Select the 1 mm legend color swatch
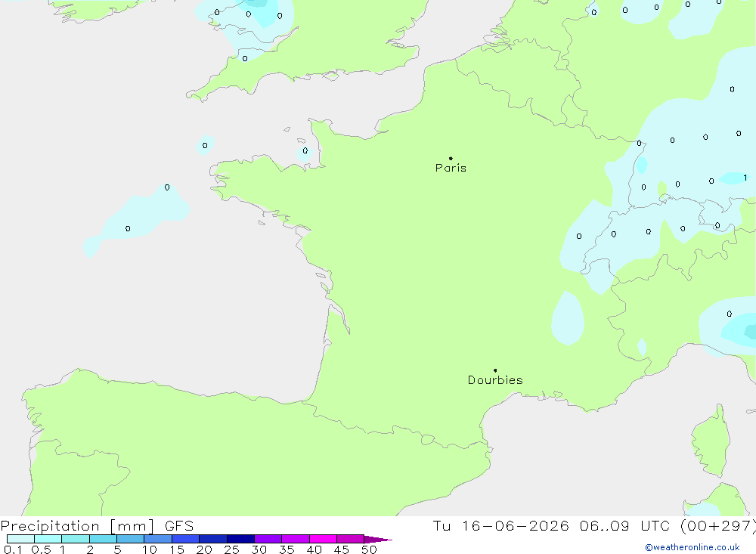This screenshot has height=554, width=756. click(x=76, y=539)
